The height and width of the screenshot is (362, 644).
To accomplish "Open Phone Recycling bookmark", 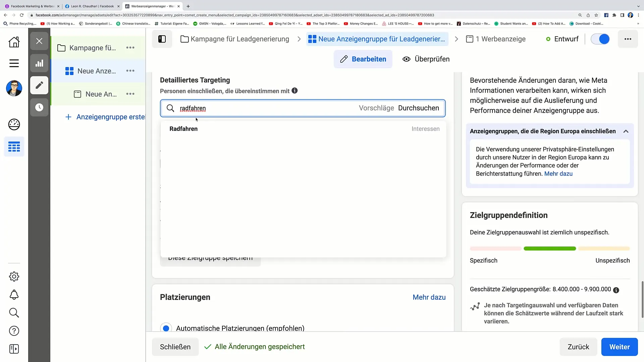I will 20,23.
